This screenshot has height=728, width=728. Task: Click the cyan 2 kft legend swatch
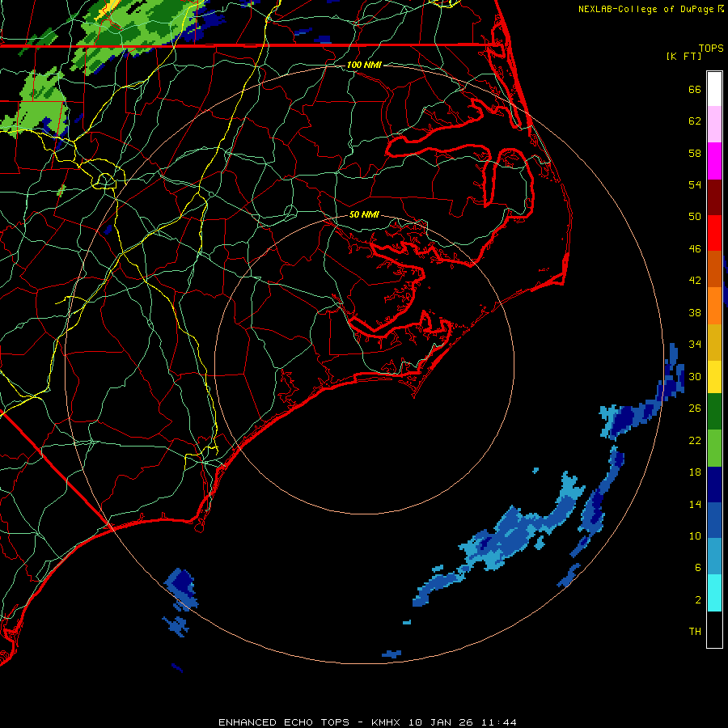(714, 593)
